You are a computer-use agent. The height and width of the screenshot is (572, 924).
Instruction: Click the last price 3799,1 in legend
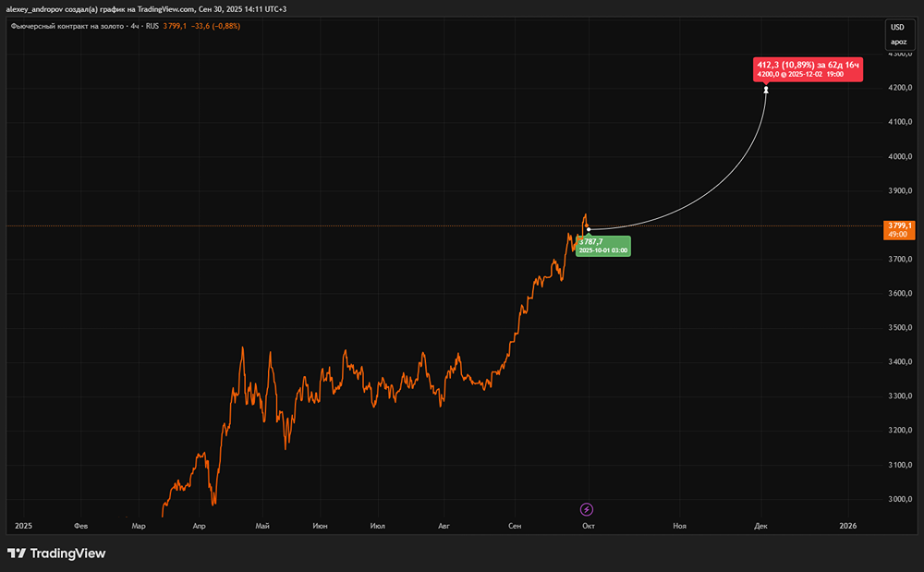175,26
